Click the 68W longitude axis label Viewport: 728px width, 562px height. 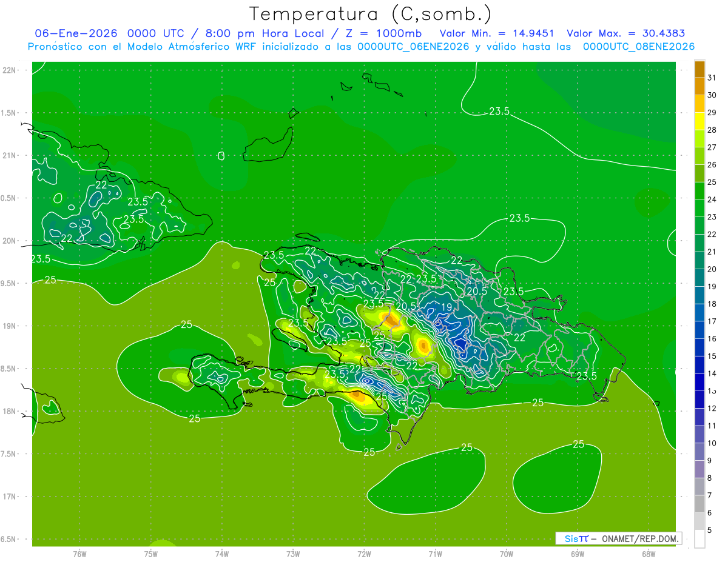[x=649, y=554]
